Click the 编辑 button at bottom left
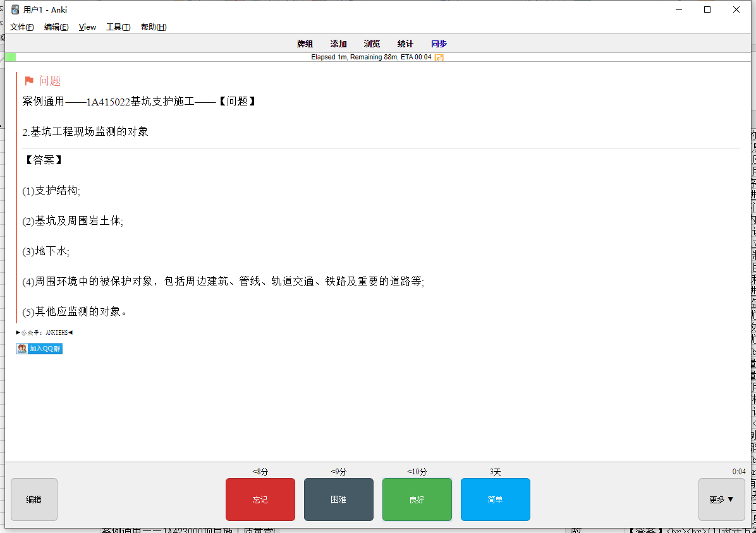Screen dimensions: 756x533 (34, 500)
